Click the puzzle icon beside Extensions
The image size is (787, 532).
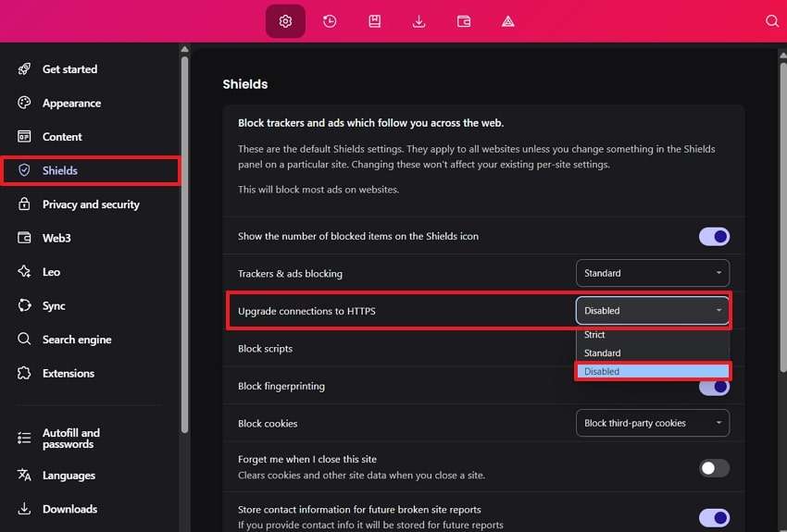pyautogui.click(x=24, y=373)
